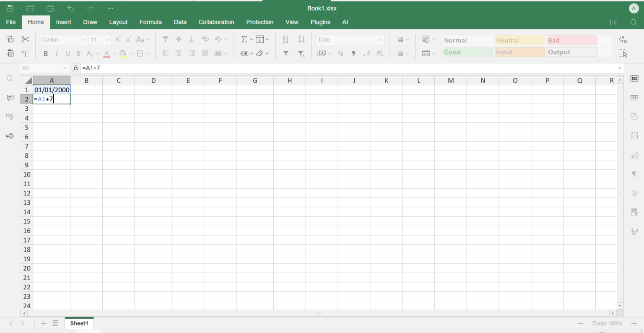The height and width of the screenshot is (333, 644).
Task: Open Image settings in the right sidebar
Action: (x=634, y=135)
